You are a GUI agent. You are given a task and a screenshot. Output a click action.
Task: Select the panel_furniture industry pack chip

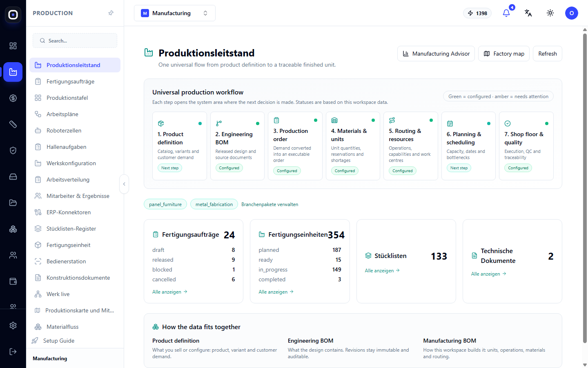click(165, 204)
